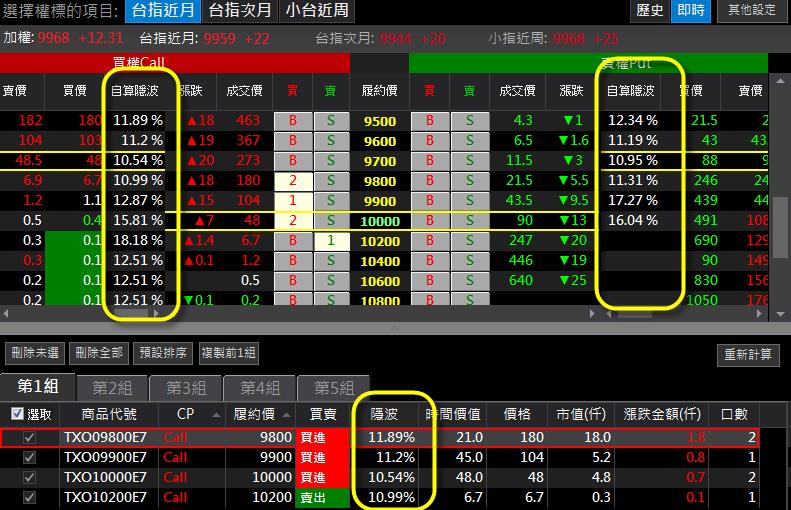
Task: Select the 小台近周 contract tab
Action: pyautogui.click(x=316, y=11)
